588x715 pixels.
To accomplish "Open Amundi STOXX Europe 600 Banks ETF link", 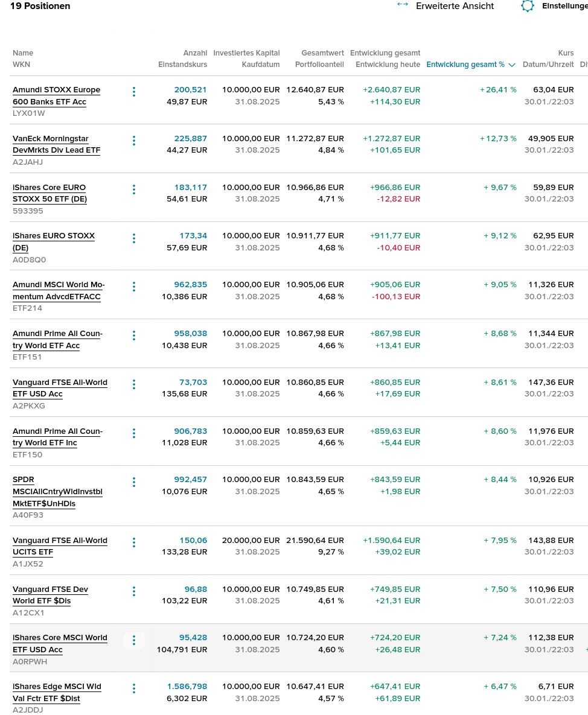I will [56, 96].
